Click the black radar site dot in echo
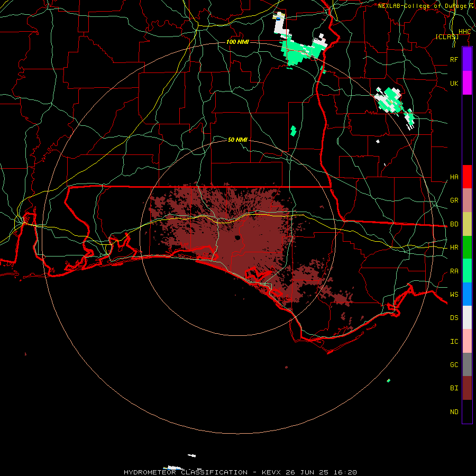476x476 pixels. (x=237, y=237)
